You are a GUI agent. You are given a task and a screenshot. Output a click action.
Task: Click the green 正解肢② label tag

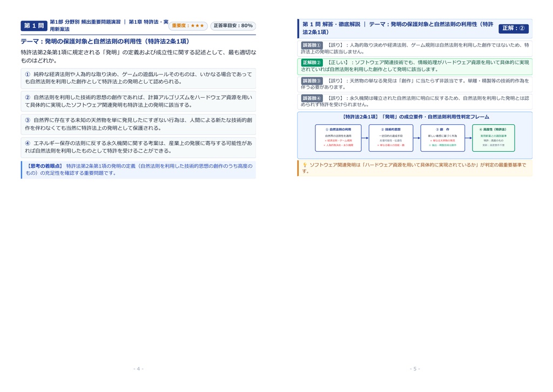312,63
